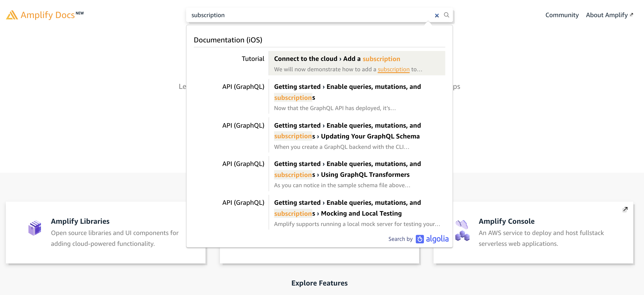Screen dimensions: 644x295
Task: Click the Amplify Libraries book icon
Action: tap(35, 228)
